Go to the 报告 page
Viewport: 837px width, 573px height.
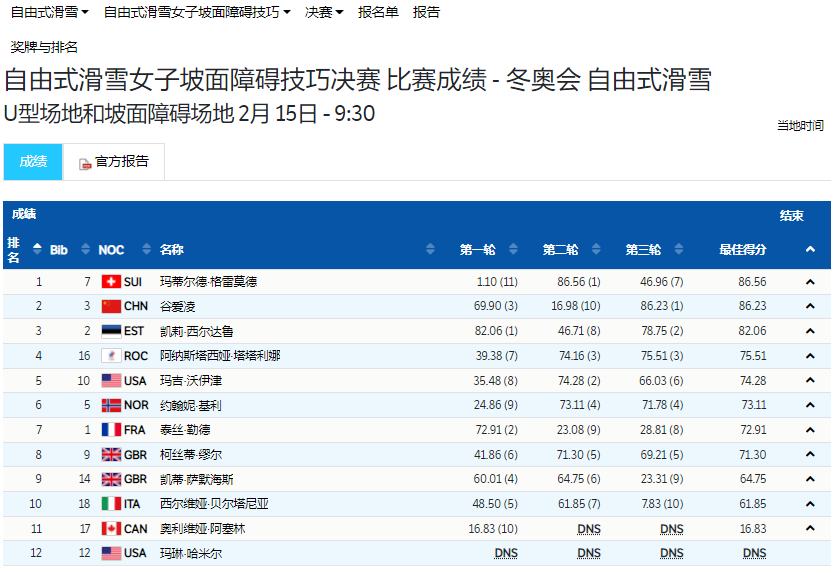426,12
